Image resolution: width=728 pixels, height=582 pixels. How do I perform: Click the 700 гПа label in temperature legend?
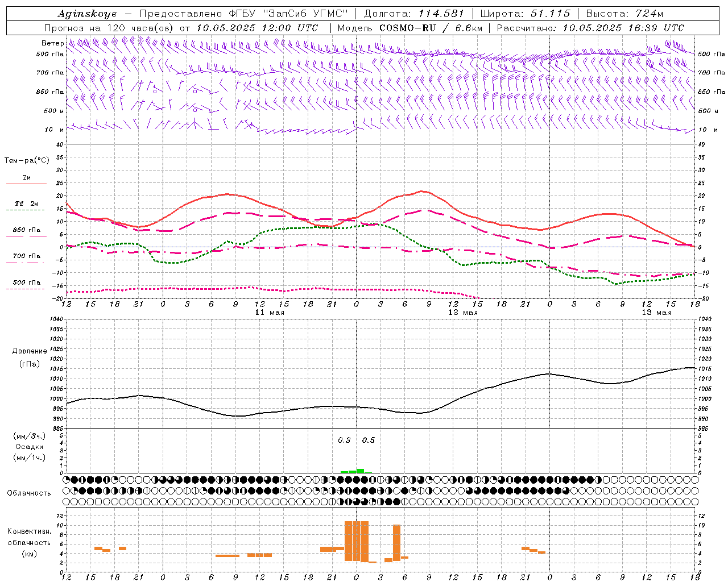coord(27,256)
